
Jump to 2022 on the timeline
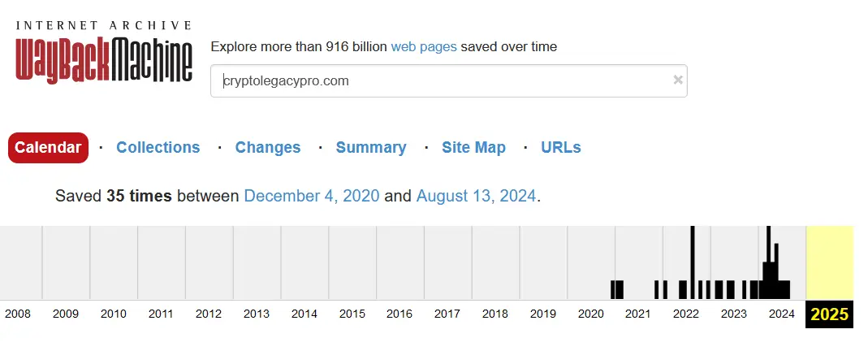686,314
